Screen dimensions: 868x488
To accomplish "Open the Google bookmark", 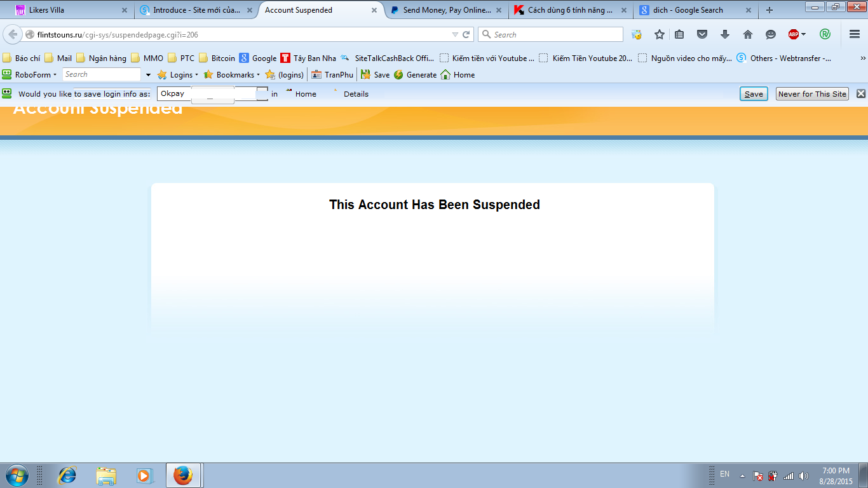I will [x=258, y=58].
